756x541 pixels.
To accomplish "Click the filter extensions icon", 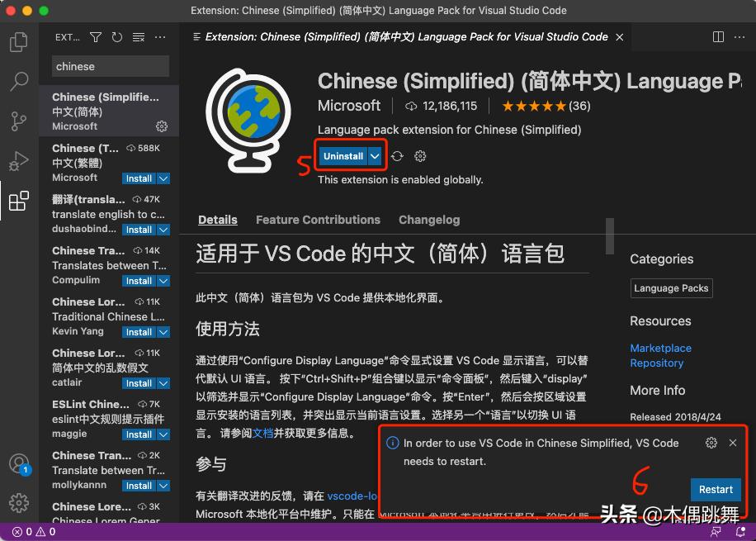I will click(x=96, y=37).
